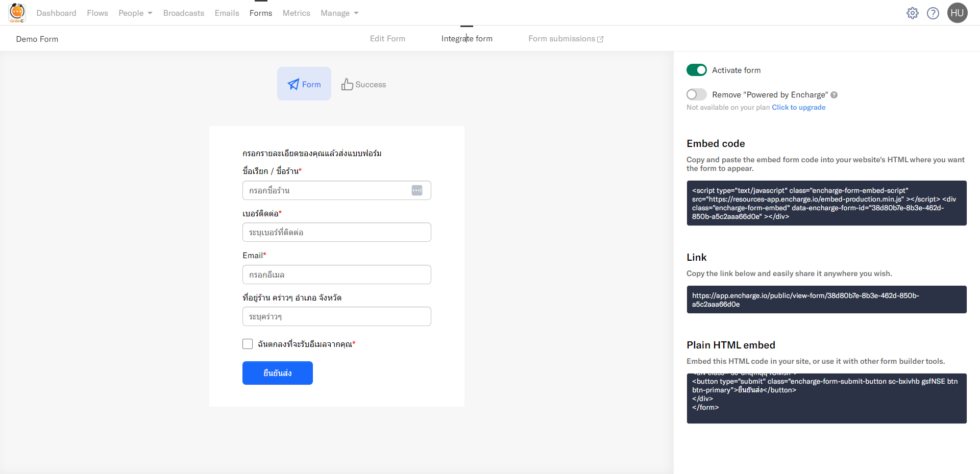
Task: Focus the กรอกชื่อร้าน shop name field
Action: coord(337,190)
